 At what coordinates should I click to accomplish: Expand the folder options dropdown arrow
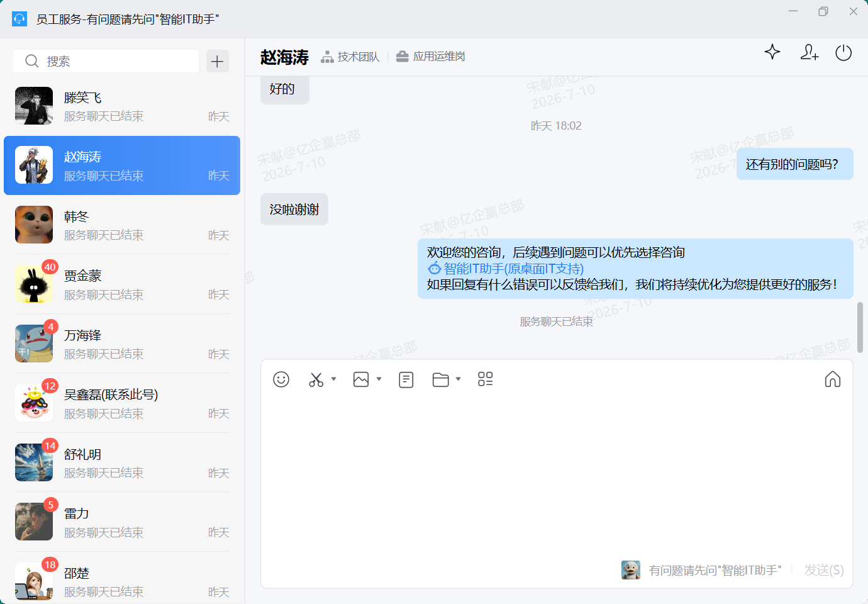pyautogui.click(x=459, y=379)
